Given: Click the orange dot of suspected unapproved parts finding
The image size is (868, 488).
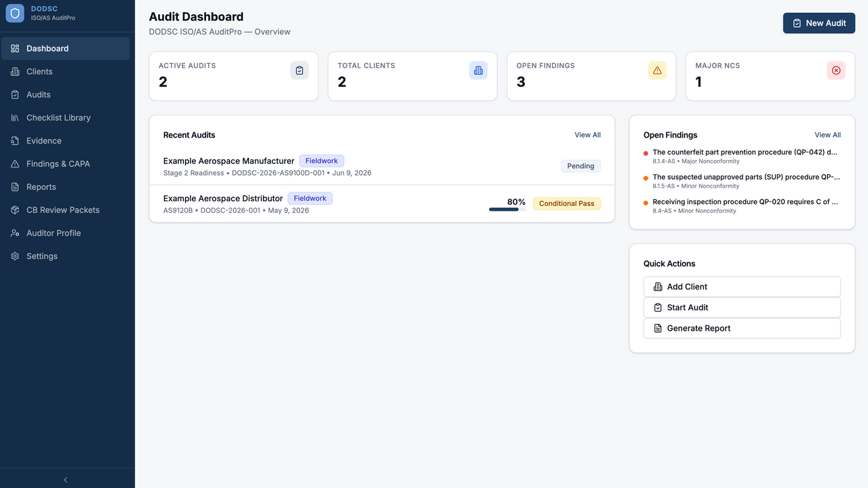Looking at the screenshot, I should pos(646,178).
